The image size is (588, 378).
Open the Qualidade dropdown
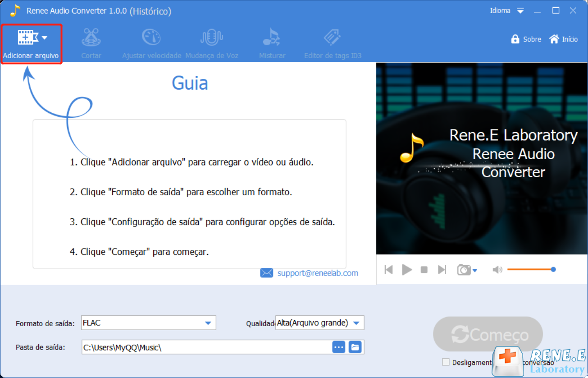(319, 323)
